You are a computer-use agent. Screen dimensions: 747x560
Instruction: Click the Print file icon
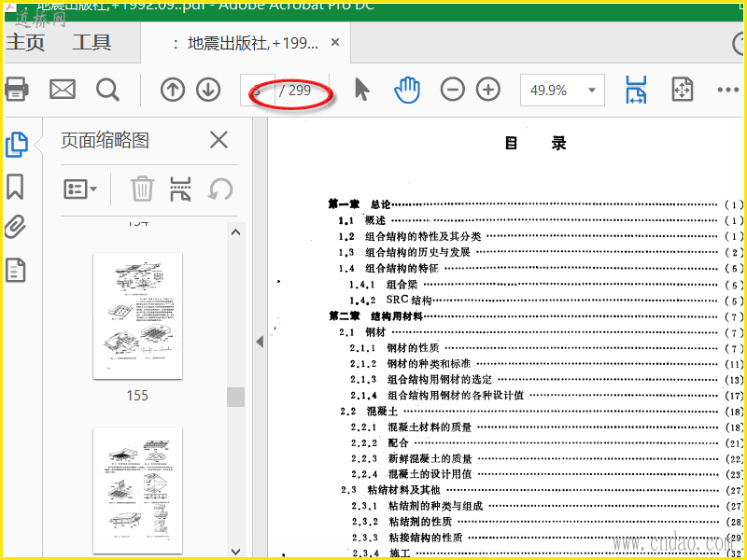click(x=16, y=89)
